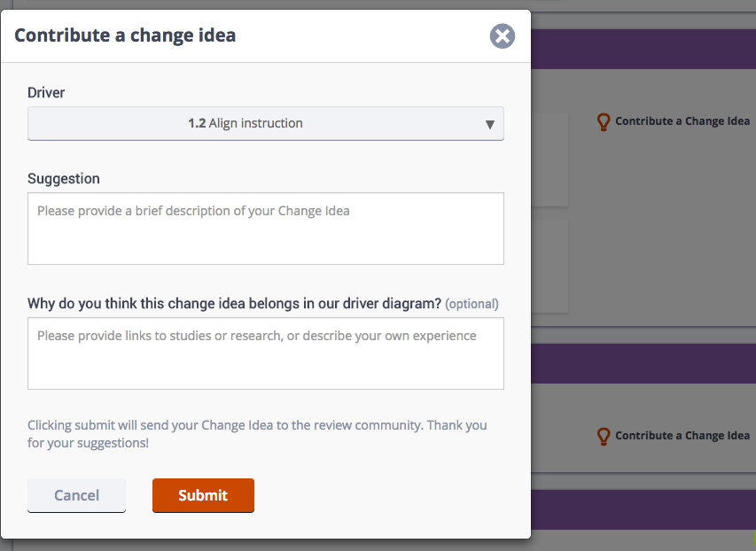Click the upper Contribute a Change Idea link text
The width and height of the screenshot is (756, 551).
point(682,121)
